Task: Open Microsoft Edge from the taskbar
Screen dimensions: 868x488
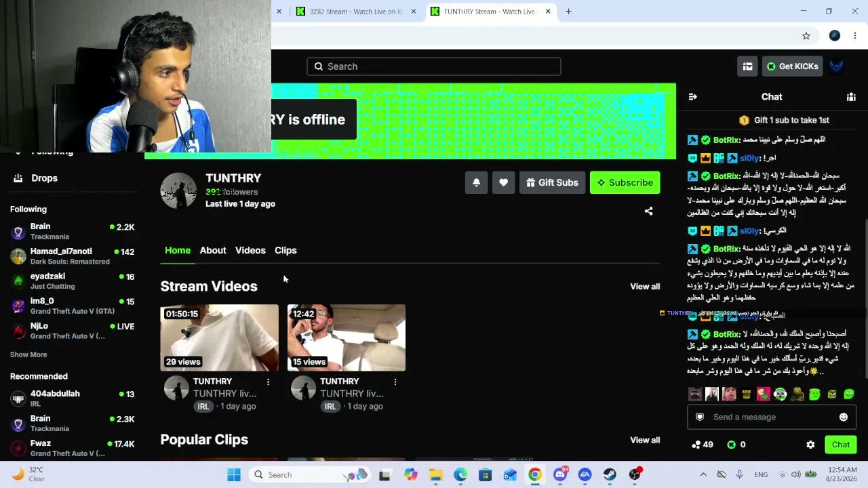Action: coord(460,474)
